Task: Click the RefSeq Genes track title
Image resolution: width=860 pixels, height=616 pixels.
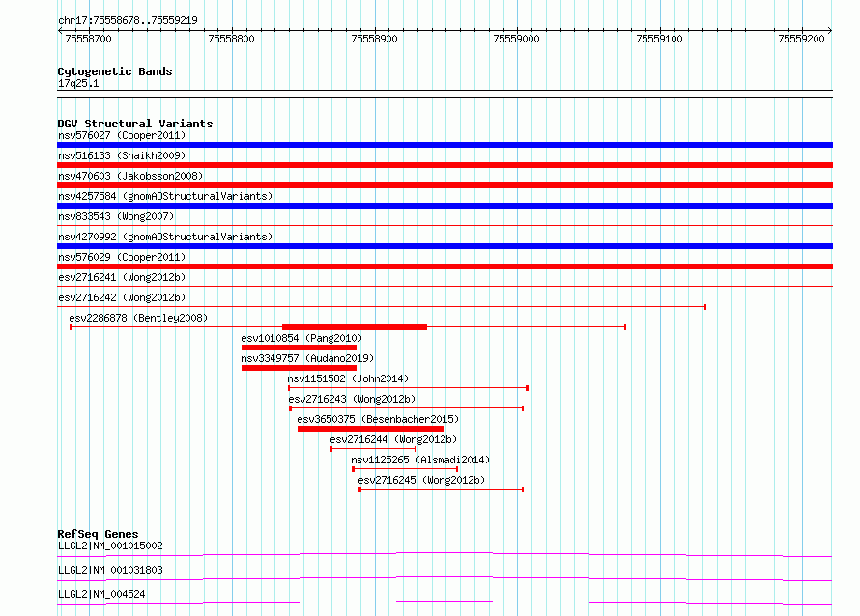Action: [x=98, y=534]
